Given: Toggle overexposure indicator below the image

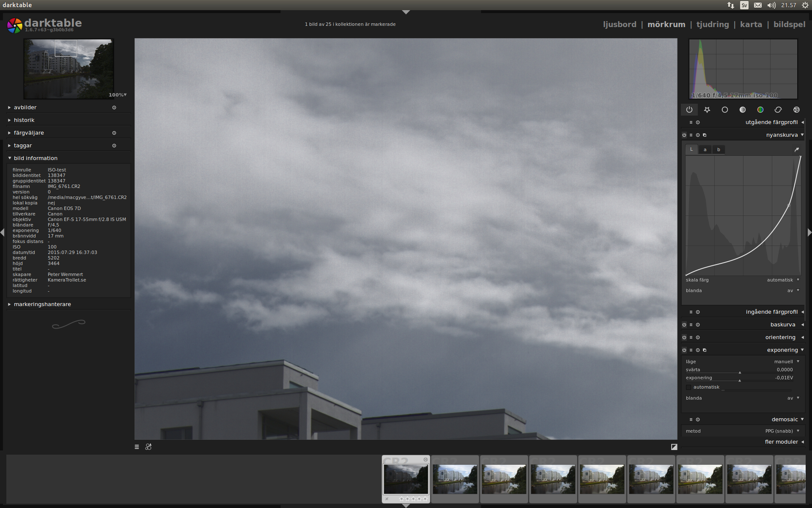Looking at the screenshot, I should click(x=674, y=447).
